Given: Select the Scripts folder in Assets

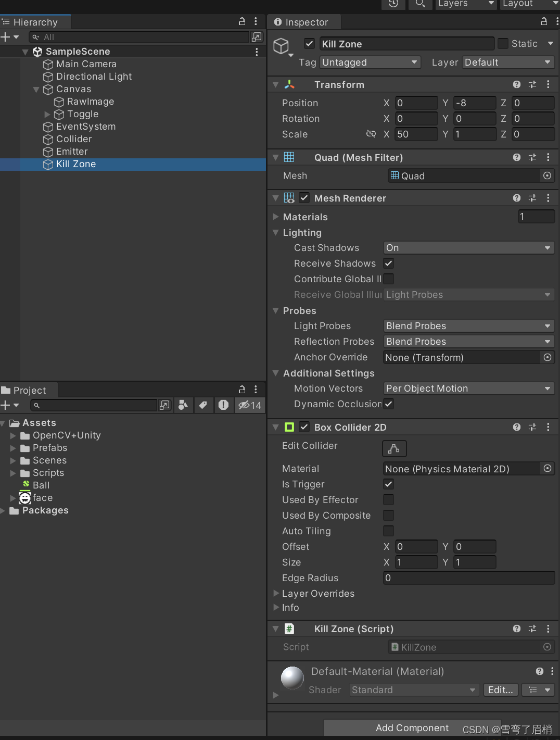Looking at the screenshot, I should click(x=48, y=473).
